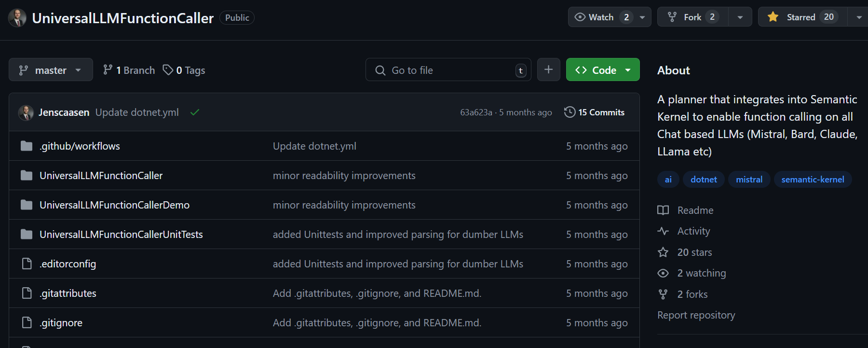The width and height of the screenshot is (868, 348).
Task: Click the star icon beside 20 stars
Action: tap(663, 252)
